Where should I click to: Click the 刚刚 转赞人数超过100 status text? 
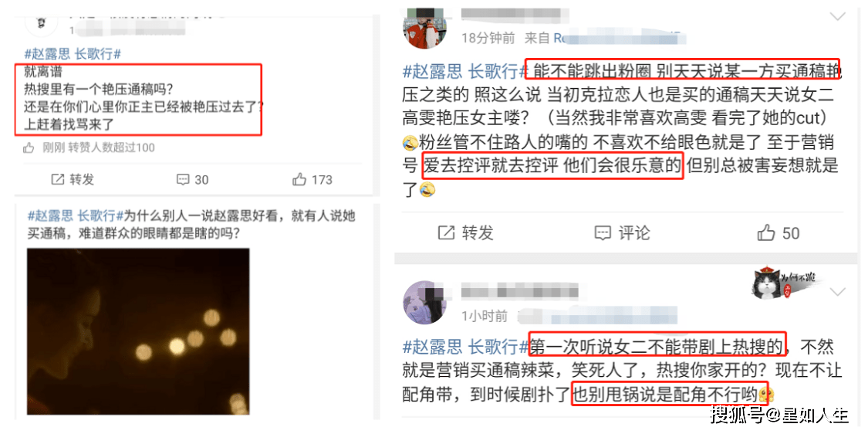(99, 147)
